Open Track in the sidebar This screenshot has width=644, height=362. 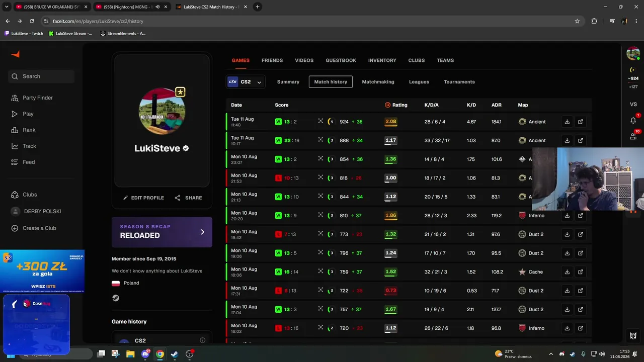coord(24,146)
